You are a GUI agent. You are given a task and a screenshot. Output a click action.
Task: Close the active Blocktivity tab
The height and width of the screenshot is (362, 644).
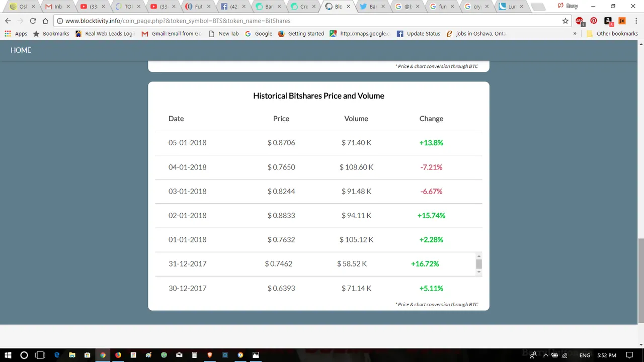[x=347, y=7]
